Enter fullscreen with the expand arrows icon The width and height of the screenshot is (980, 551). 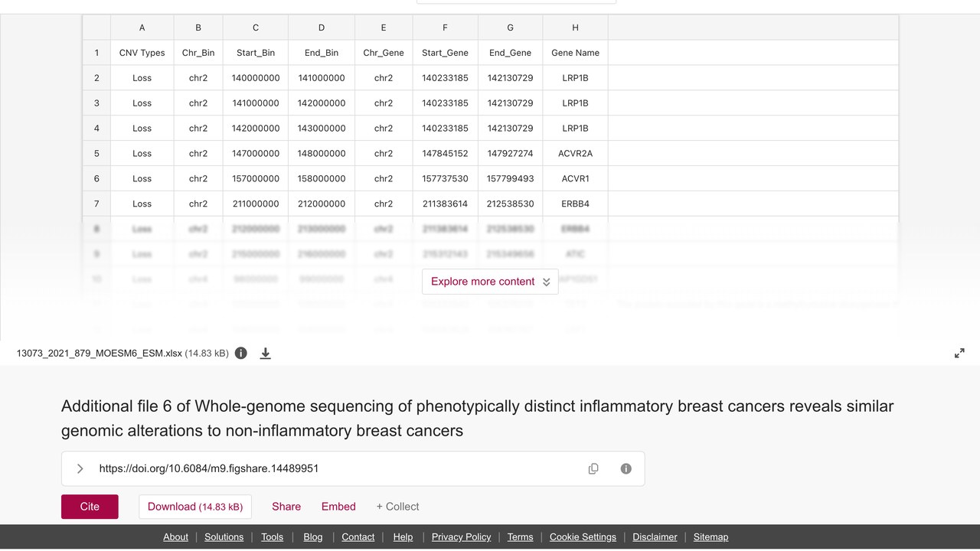(x=959, y=354)
